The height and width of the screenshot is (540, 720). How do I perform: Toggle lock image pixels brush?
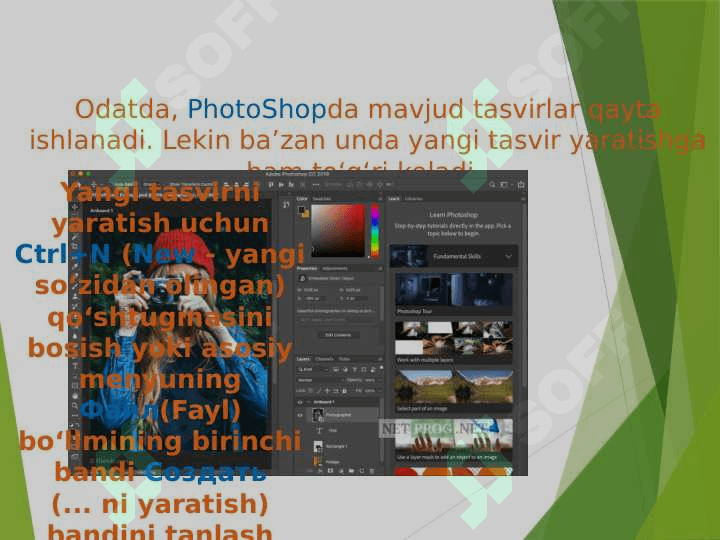[x=319, y=391]
